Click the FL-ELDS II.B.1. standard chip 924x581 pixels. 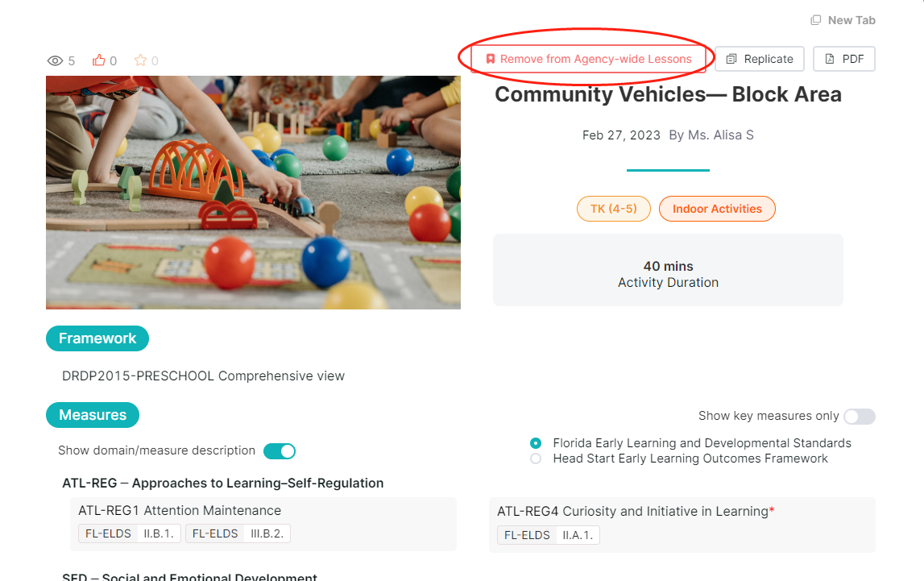pos(130,533)
